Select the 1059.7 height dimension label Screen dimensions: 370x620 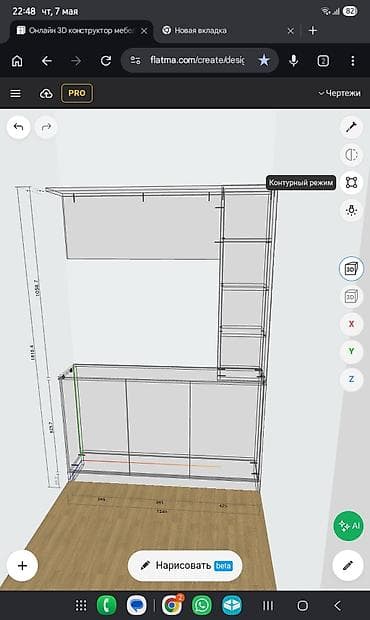[36, 288]
